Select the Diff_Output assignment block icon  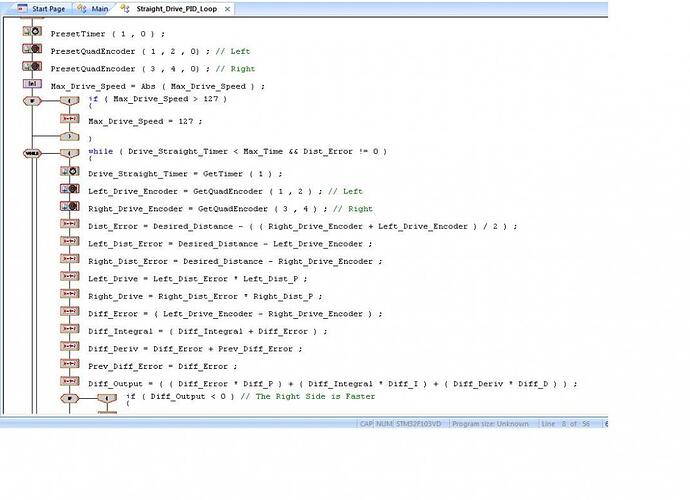(70, 381)
